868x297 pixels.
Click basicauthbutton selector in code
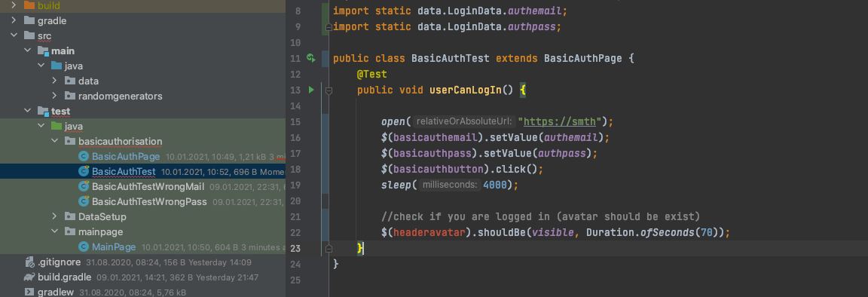pos(435,169)
